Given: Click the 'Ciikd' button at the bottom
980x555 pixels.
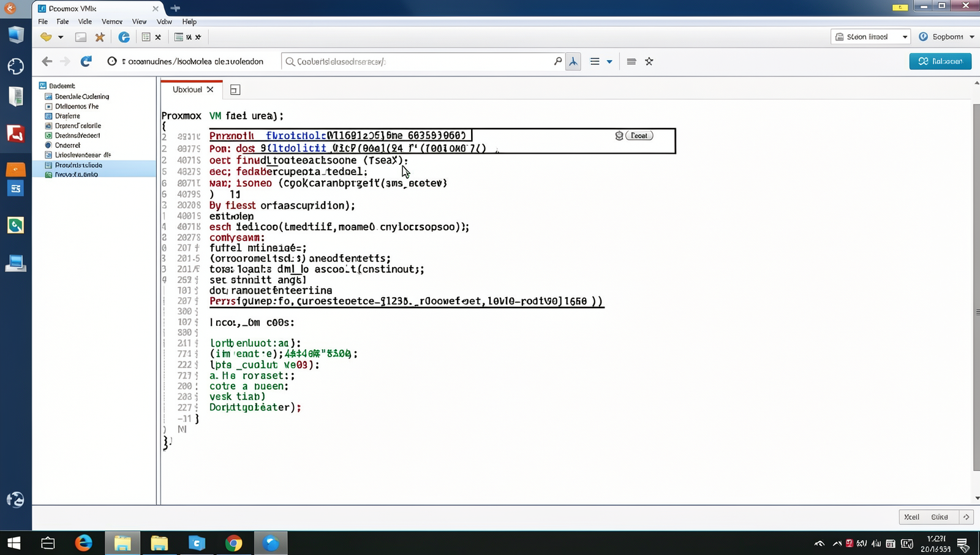Looking at the screenshot, I should [x=940, y=517].
